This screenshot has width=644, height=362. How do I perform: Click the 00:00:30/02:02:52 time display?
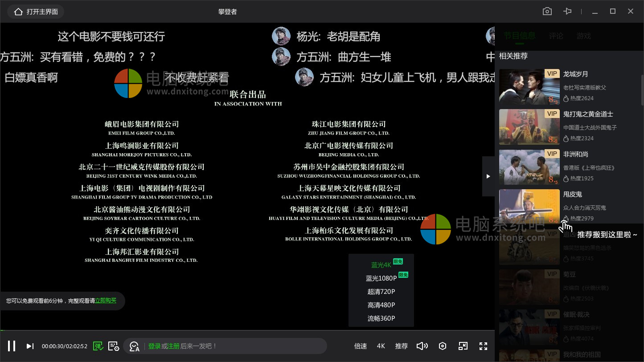65,346
